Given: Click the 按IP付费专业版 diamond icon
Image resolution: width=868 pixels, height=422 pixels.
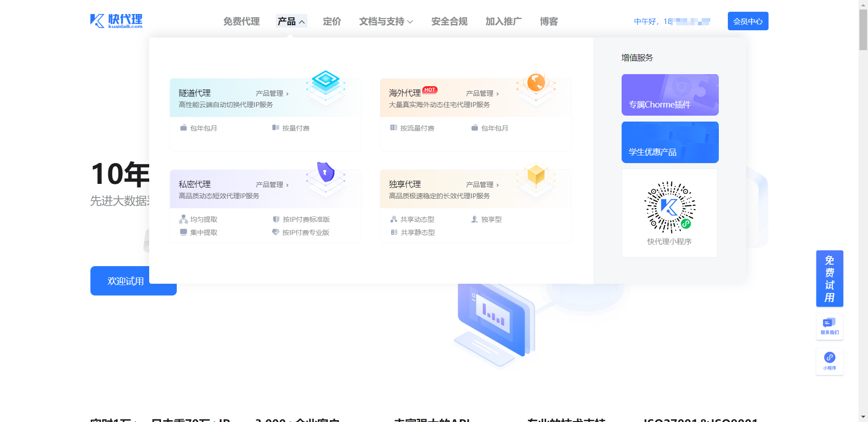Looking at the screenshot, I should point(276,232).
